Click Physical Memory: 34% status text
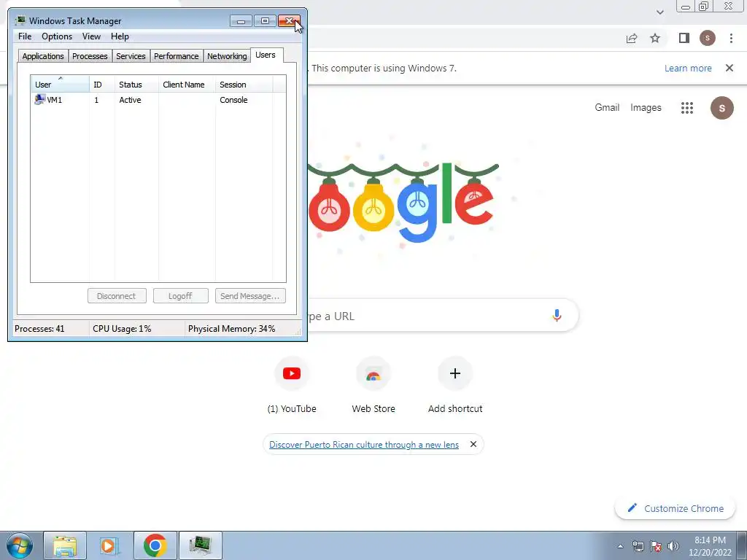Viewport: 747px width, 560px height. click(x=231, y=329)
